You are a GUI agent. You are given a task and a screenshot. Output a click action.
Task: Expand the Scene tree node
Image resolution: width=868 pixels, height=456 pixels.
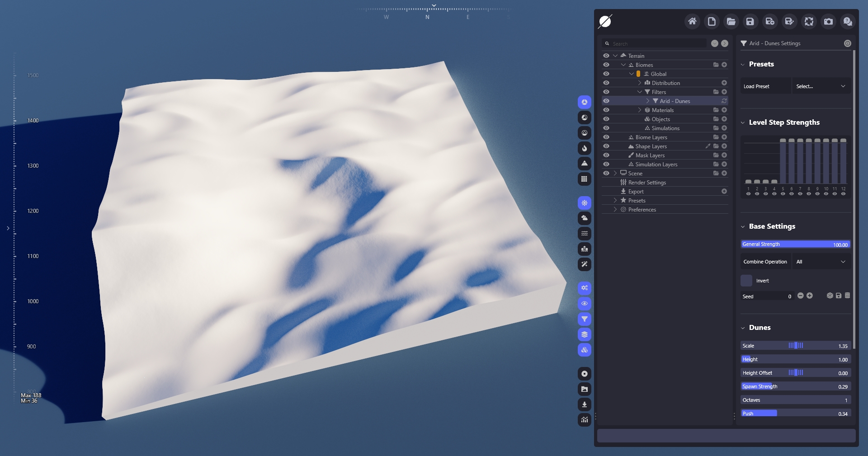tap(615, 174)
